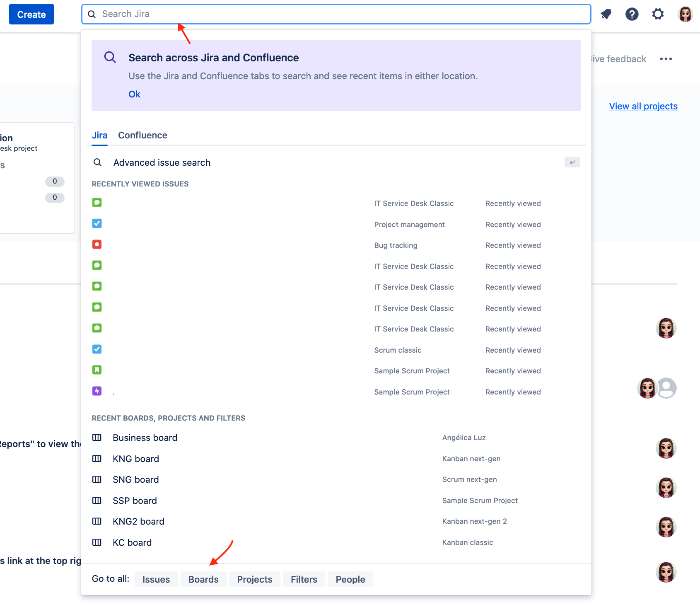Image resolution: width=700 pixels, height=605 pixels.
Task: Click the Boards button under Go to all
Action: pyautogui.click(x=203, y=579)
